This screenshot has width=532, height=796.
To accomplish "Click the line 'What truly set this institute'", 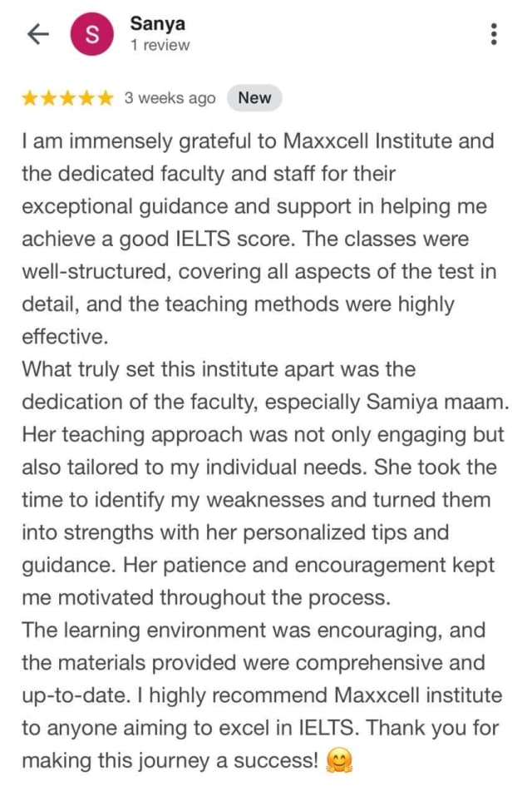I will click(219, 369).
